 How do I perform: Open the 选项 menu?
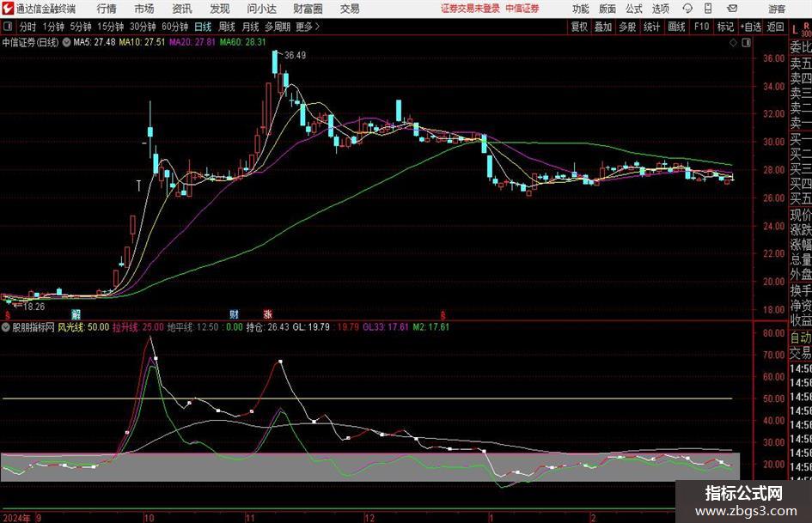click(x=660, y=9)
